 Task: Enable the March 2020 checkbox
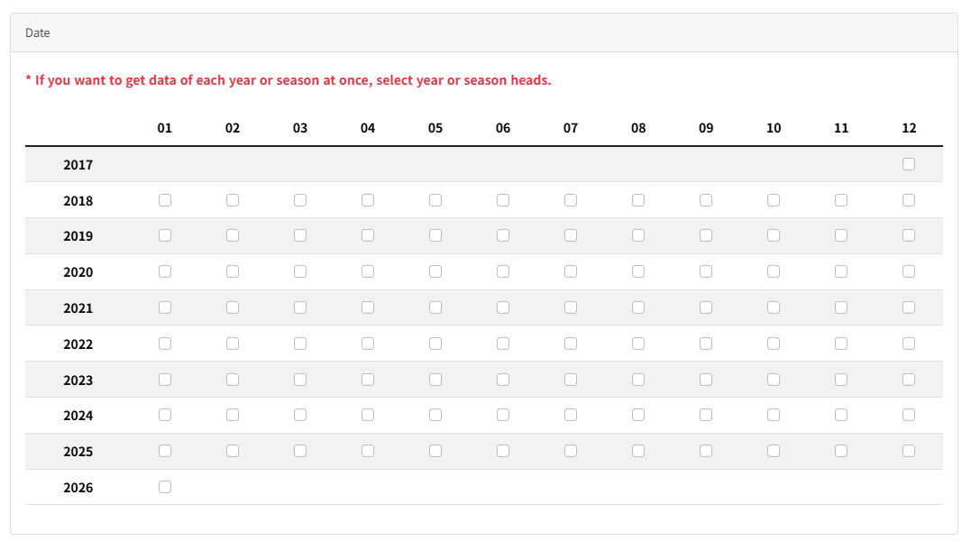(x=300, y=271)
